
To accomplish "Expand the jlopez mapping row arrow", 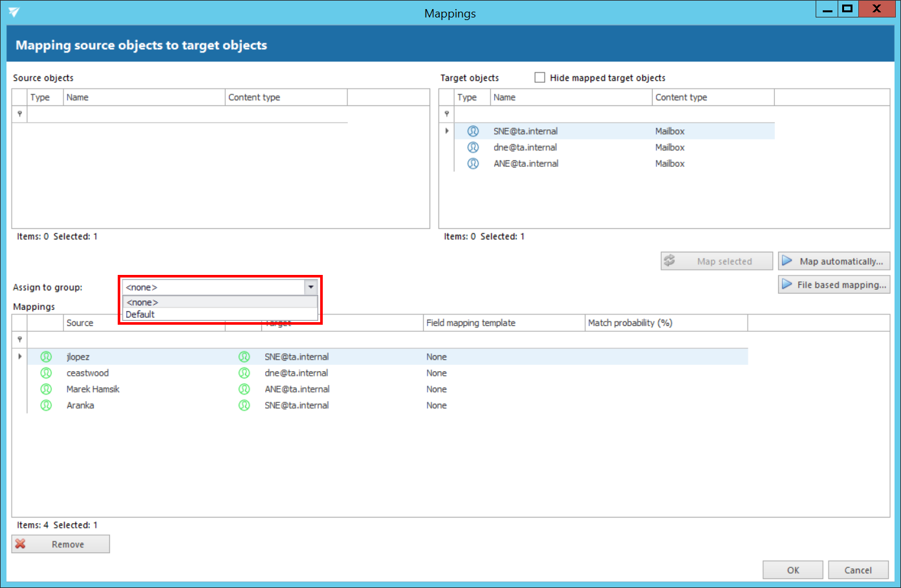I will (20, 356).
